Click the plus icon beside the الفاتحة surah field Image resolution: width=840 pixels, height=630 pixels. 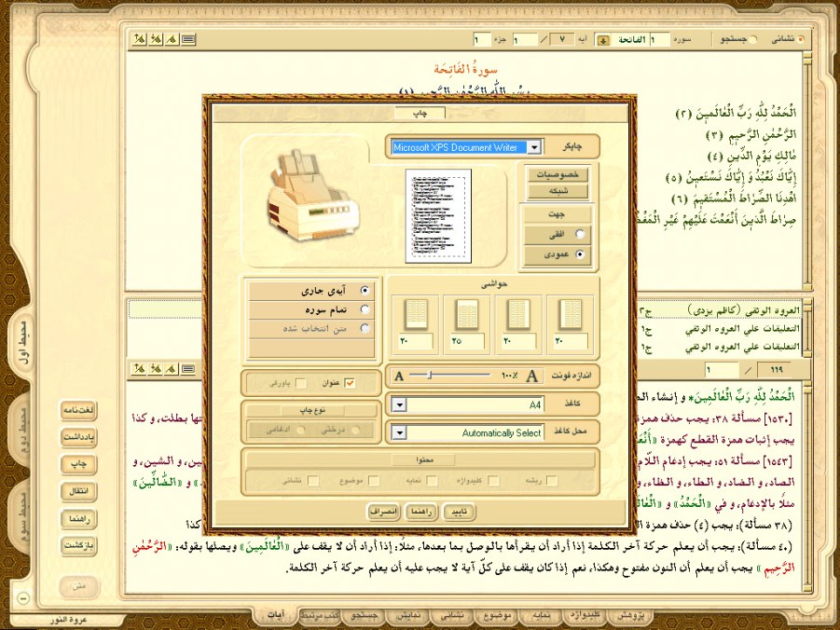click(603, 40)
